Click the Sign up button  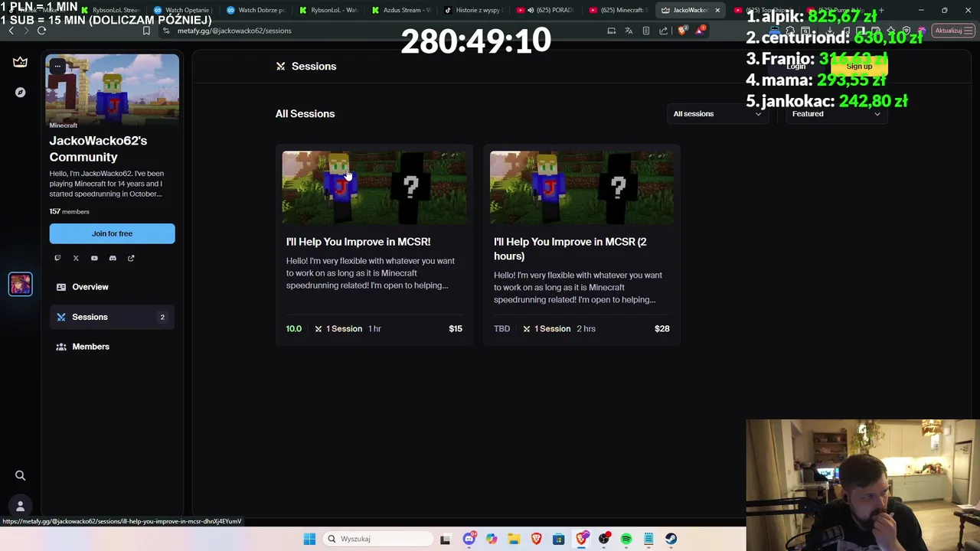tap(859, 67)
